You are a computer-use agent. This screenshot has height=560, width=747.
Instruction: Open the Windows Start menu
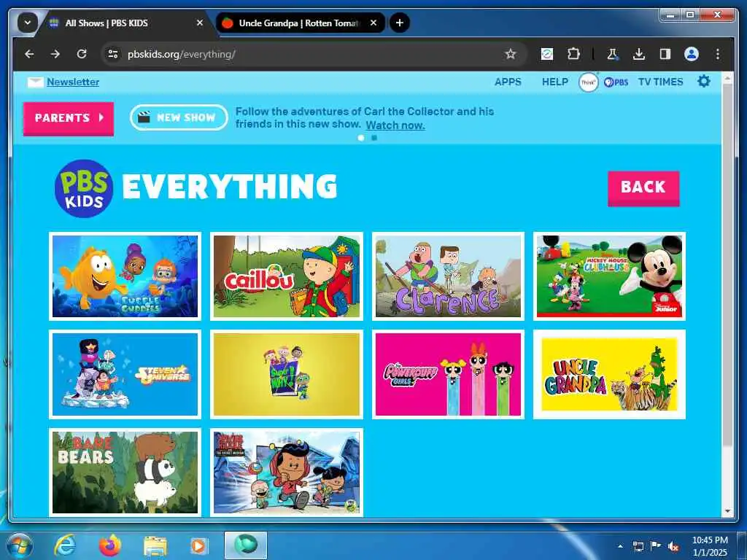pos(20,545)
